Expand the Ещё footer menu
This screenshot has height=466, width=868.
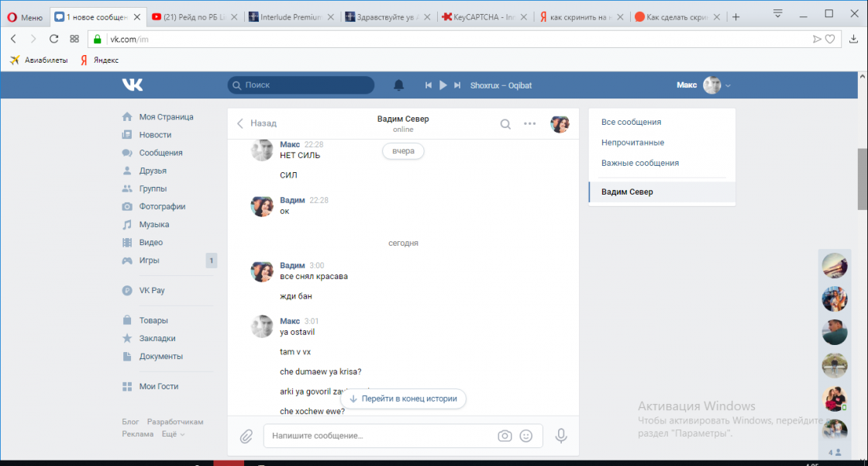click(173, 434)
